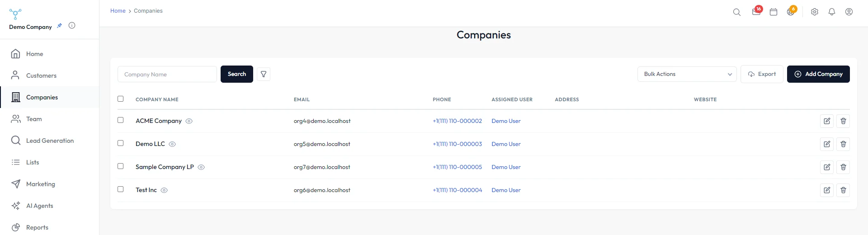
Task: Check the Test Inc row checkbox
Action: 120,189
